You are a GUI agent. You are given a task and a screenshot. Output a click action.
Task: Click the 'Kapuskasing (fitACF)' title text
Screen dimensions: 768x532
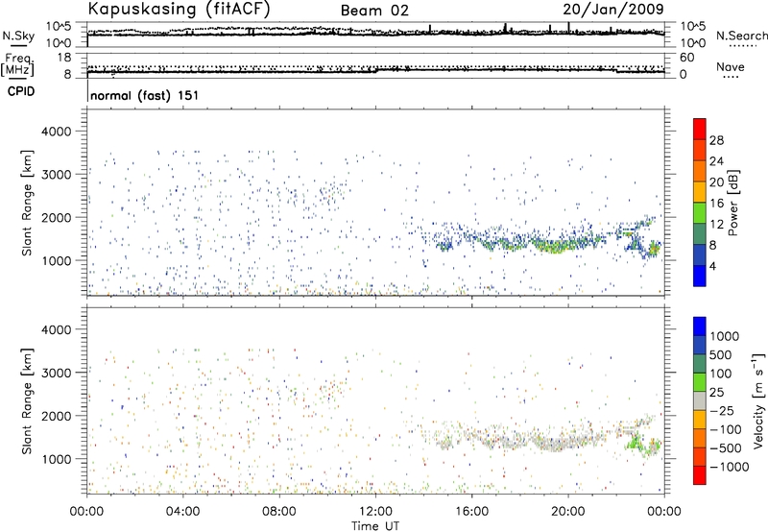point(179,9)
